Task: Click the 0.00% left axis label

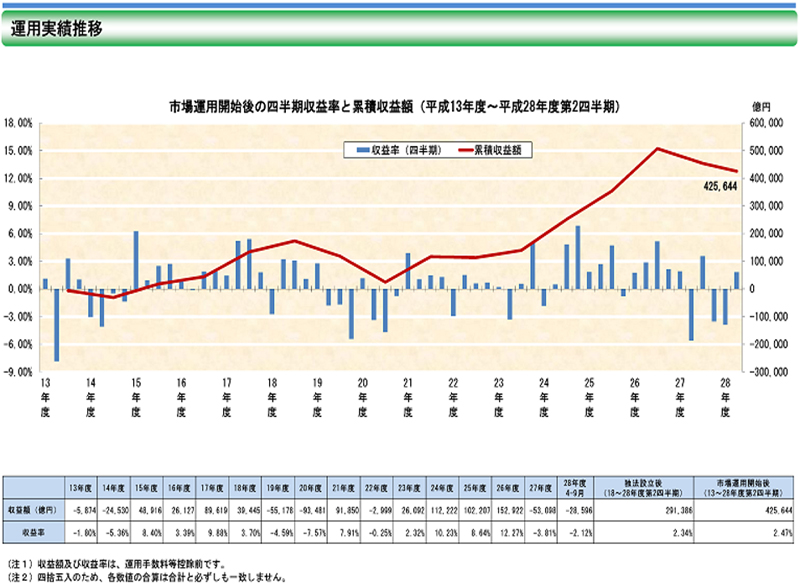Action: pyautogui.click(x=20, y=289)
